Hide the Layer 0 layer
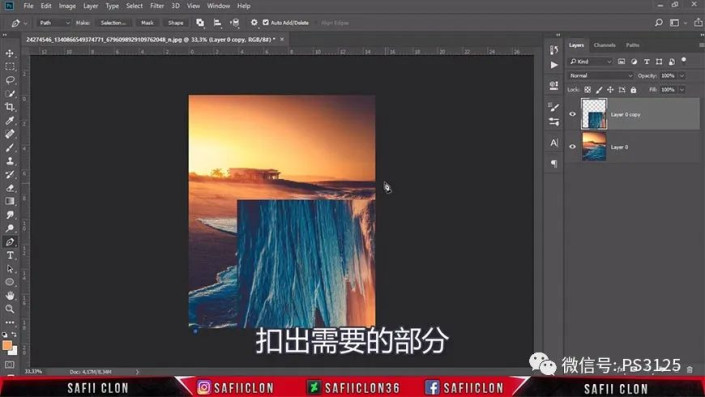This screenshot has width=705, height=397. coord(572,147)
